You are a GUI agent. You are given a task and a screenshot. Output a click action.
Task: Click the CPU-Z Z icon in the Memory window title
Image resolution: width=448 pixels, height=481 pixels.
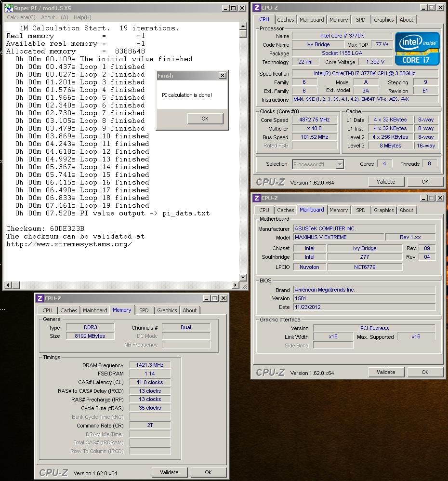[x=40, y=298]
